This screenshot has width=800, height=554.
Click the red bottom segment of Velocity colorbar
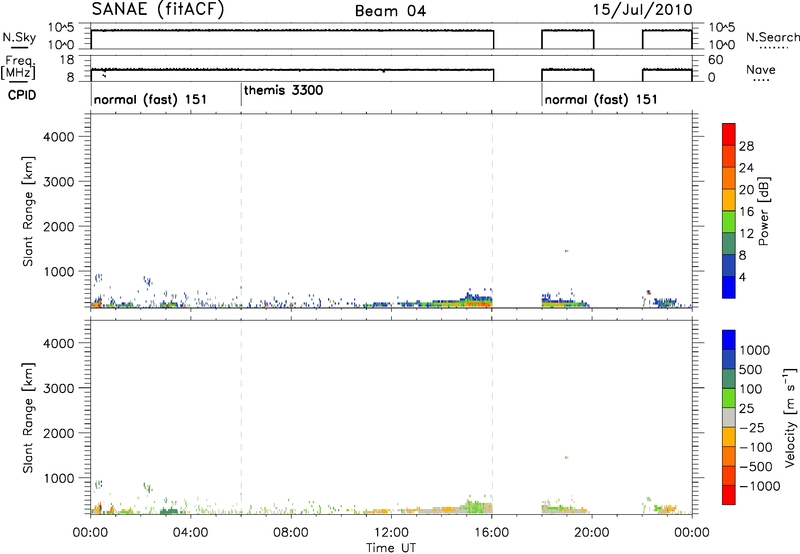click(x=729, y=495)
